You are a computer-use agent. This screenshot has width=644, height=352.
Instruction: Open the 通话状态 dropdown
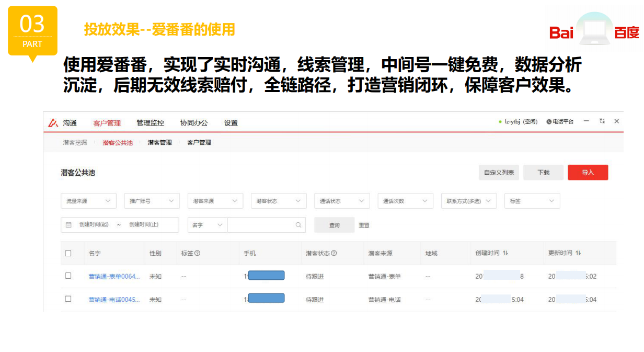click(342, 201)
